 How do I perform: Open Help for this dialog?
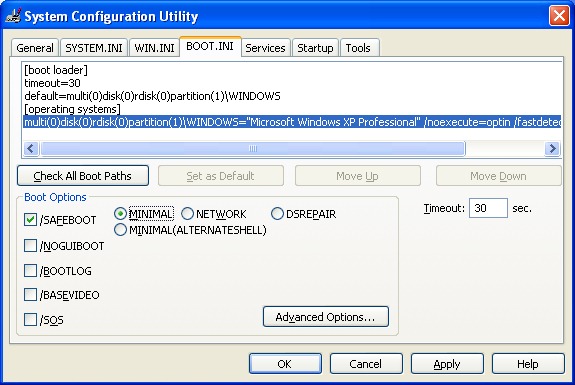(x=528, y=363)
